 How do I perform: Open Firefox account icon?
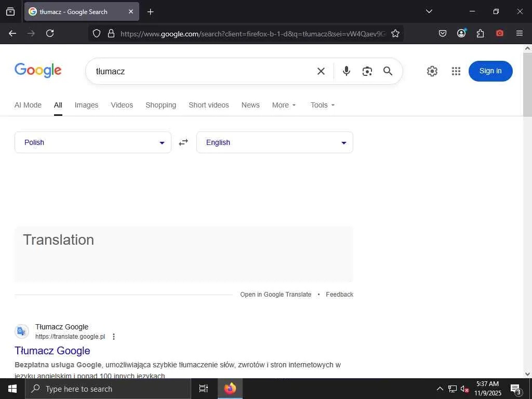click(x=461, y=33)
